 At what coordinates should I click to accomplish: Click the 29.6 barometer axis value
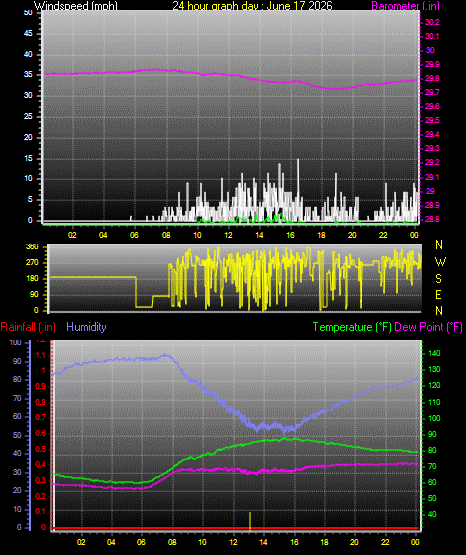(x=432, y=107)
